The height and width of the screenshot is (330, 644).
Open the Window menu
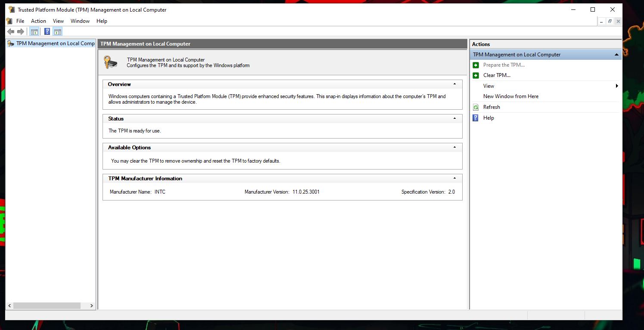click(80, 21)
